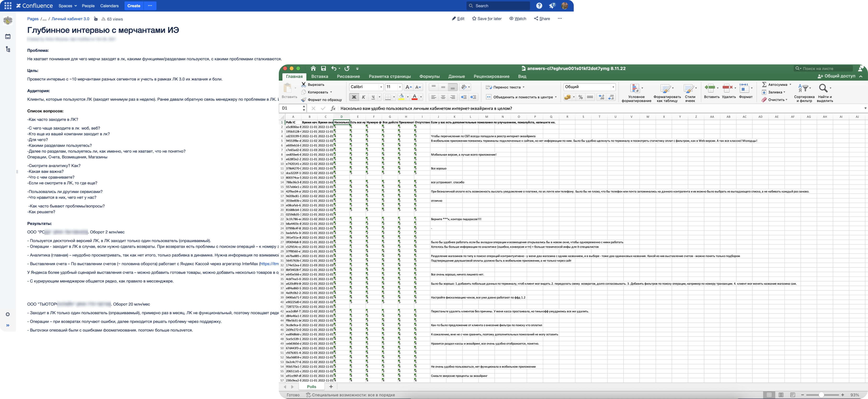
Task: Open Личный кабинет 3.0 breadcrumb link
Action: [x=70, y=19]
